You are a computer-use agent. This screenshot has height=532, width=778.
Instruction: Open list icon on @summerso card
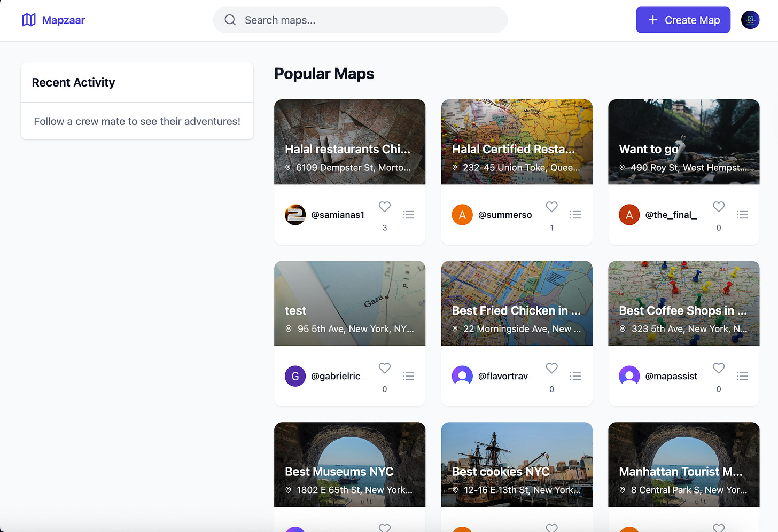click(x=575, y=215)
